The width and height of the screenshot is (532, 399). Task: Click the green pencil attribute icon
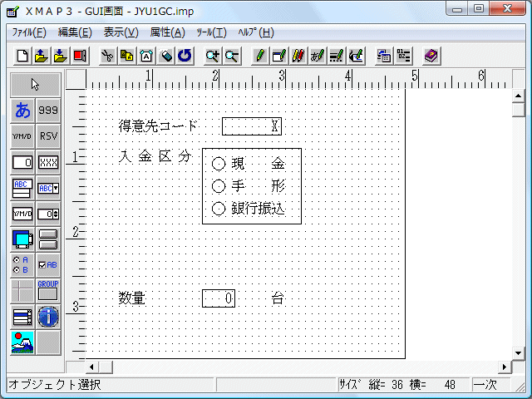tap(260, 56)
